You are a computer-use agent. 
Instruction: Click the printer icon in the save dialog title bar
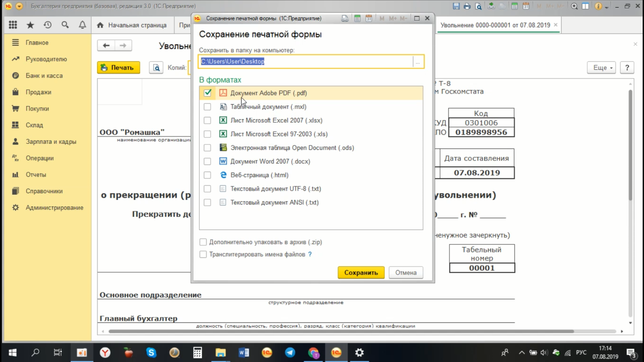point(345,18)
